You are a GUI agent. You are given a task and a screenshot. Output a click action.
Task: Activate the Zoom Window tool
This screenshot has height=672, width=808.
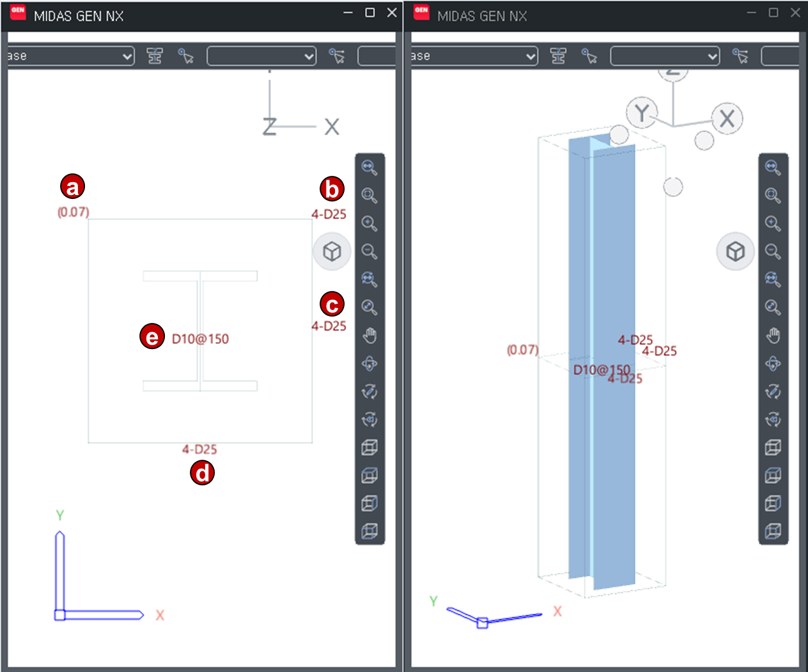point(369,195)
